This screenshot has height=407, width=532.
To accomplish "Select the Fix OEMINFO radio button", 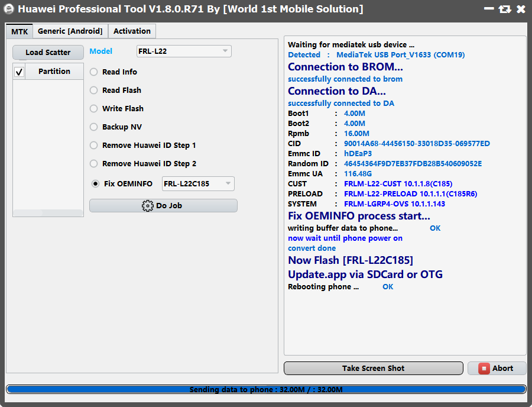I will [95, 183].
